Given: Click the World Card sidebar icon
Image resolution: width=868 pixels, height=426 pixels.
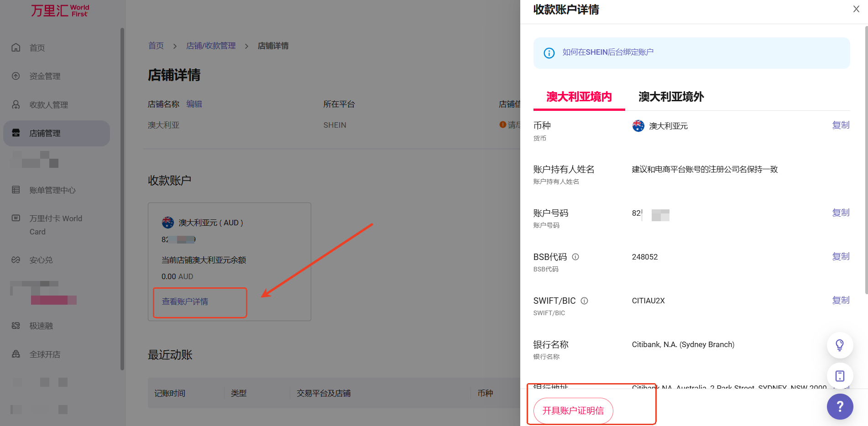Looking at the screenshot, I should pyautogui.click(x=16, y=218).
